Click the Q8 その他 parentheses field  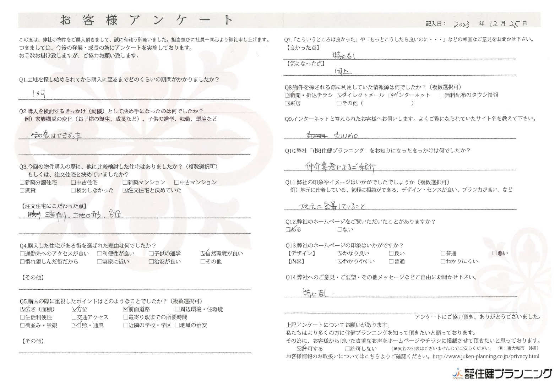(387, 103)
